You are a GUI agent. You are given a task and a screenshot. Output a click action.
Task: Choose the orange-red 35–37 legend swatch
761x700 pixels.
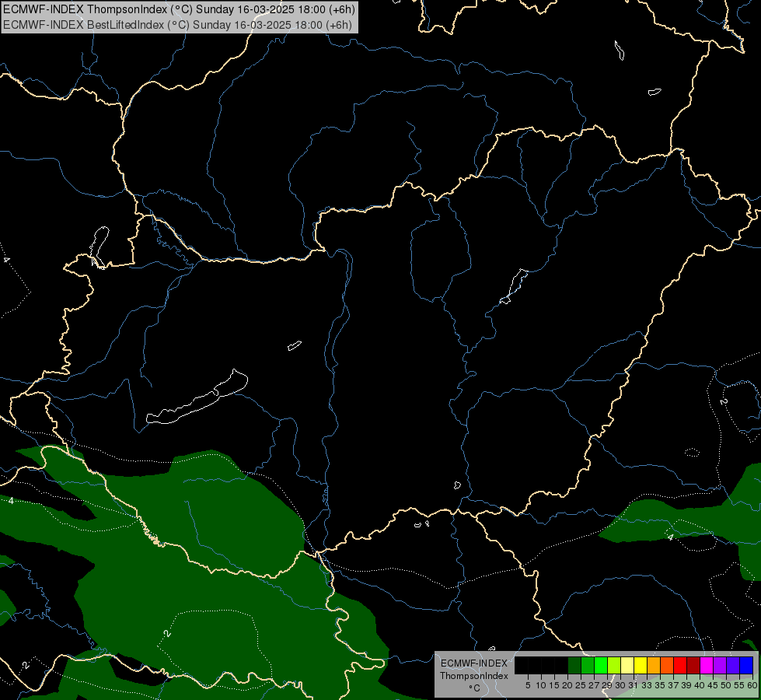[x=667, y=665]
